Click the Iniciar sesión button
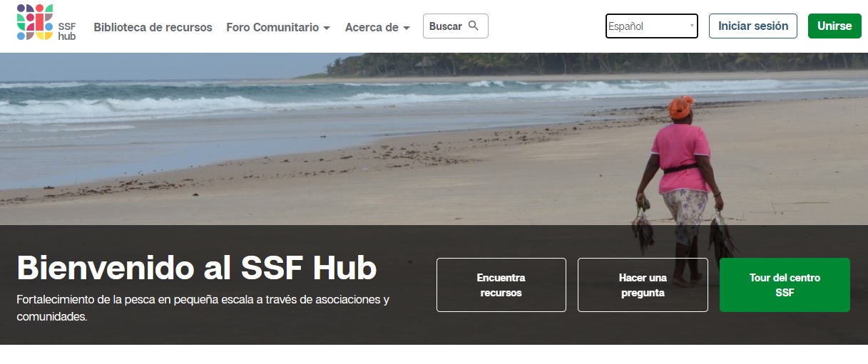 pos(753,26)
